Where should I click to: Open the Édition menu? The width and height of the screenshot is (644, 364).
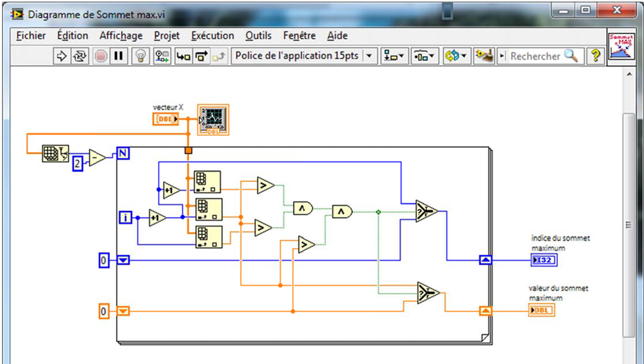[72, 36]
